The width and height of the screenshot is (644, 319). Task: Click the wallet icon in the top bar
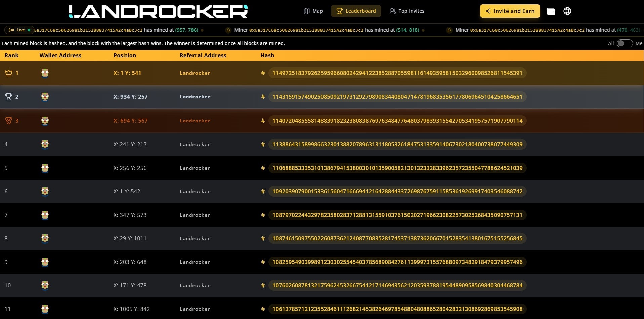click(551, 11)
